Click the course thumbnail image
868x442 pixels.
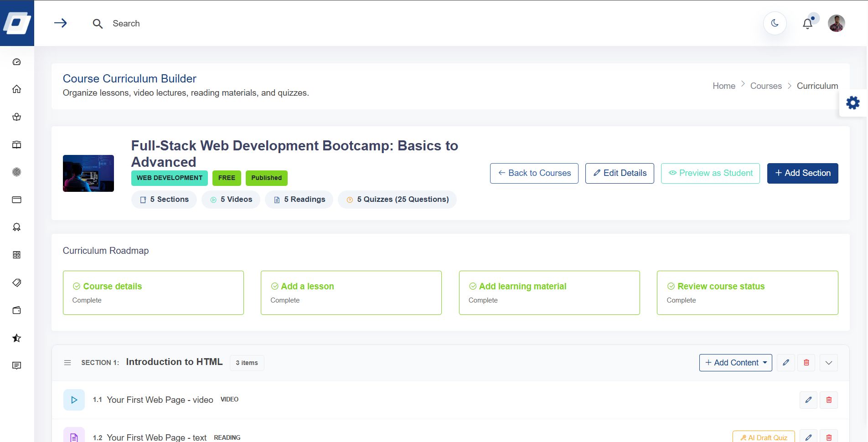click(88, 173)
